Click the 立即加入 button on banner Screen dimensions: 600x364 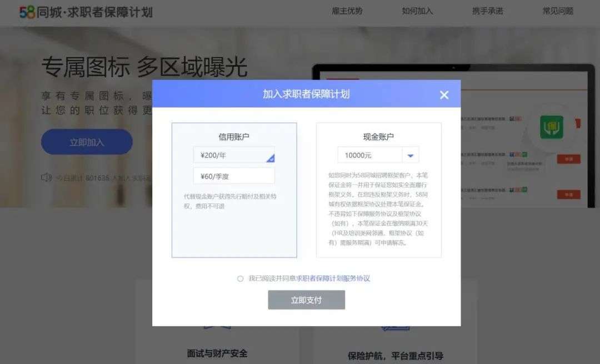(x=87, y=142)
